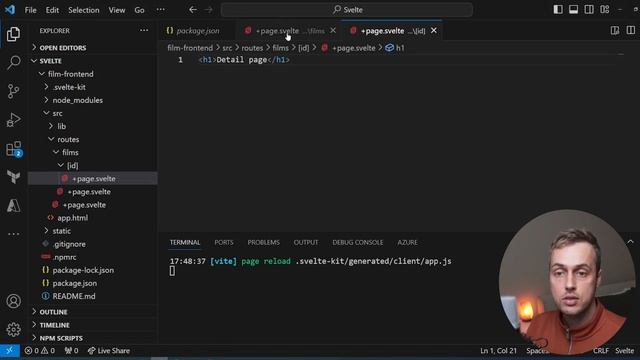Image resolution: width=640 pixels, height=360 pixels.
Task: Open the Terraform view icon
Action: [13, 177]
